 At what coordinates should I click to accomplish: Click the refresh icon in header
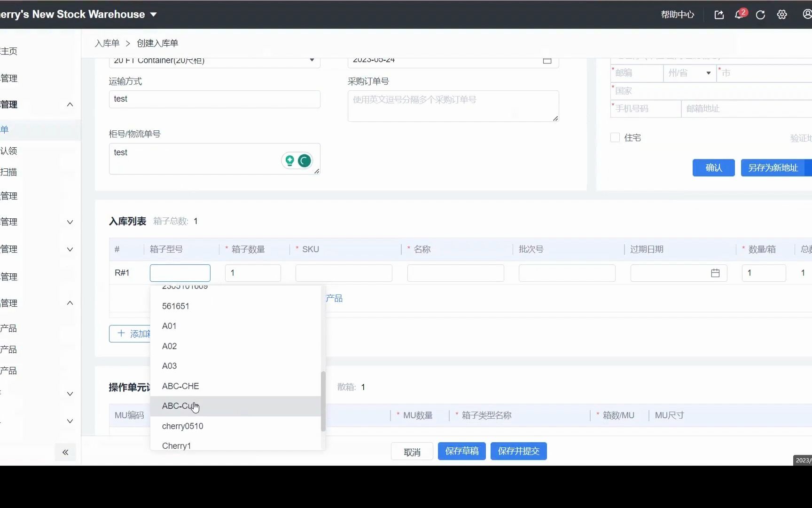(760, 15)
